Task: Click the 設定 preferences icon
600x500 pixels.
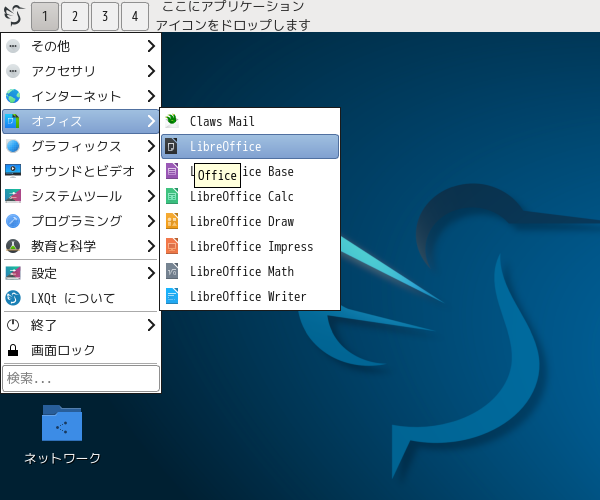Action: point(13,273)
